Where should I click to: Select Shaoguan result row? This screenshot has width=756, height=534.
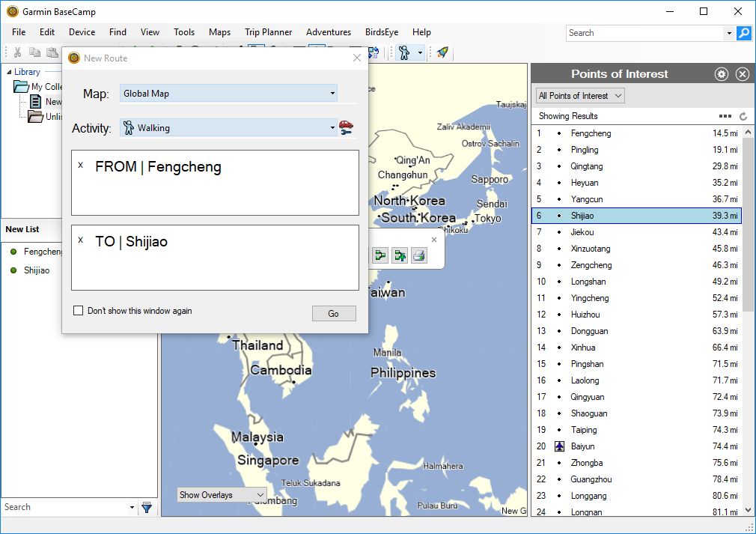(636, 413)
